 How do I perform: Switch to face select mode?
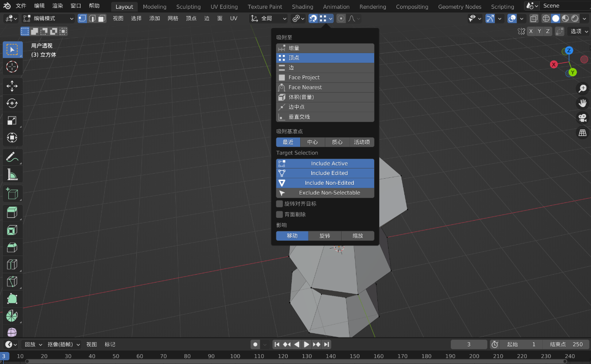coord(101,19)
